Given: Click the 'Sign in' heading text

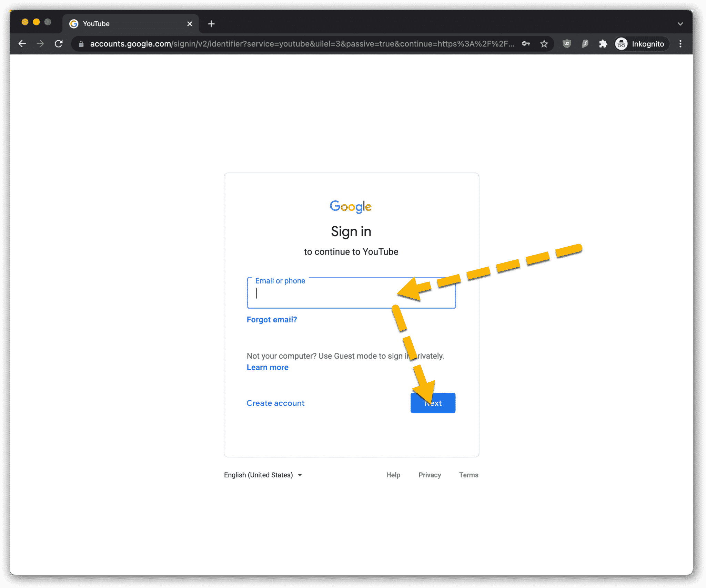Looking at the screenshot, I should click(351, 231).
